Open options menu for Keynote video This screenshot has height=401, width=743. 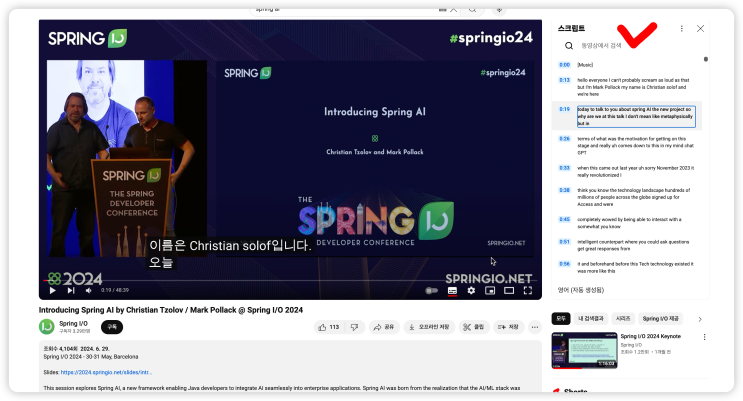(704, 337)
